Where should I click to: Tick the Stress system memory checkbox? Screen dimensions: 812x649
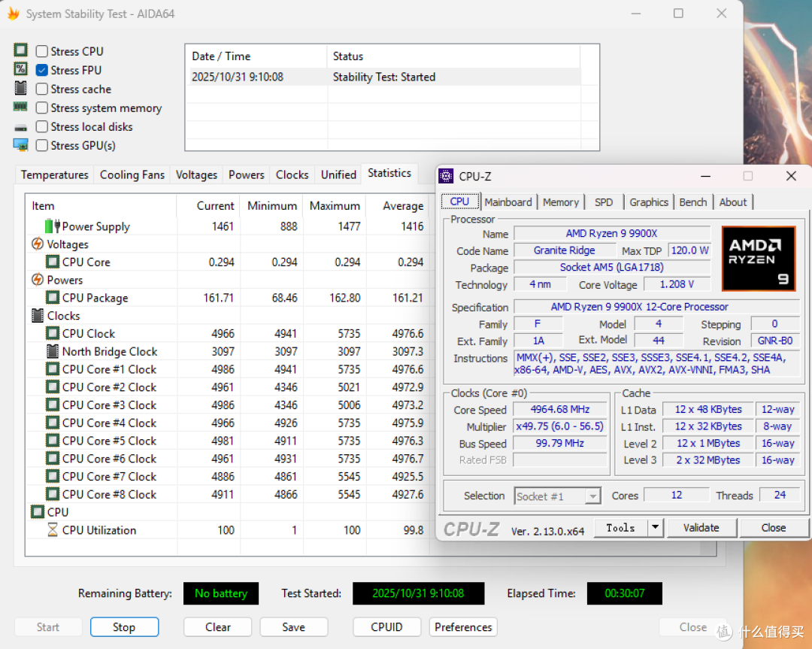click(42, 108)
